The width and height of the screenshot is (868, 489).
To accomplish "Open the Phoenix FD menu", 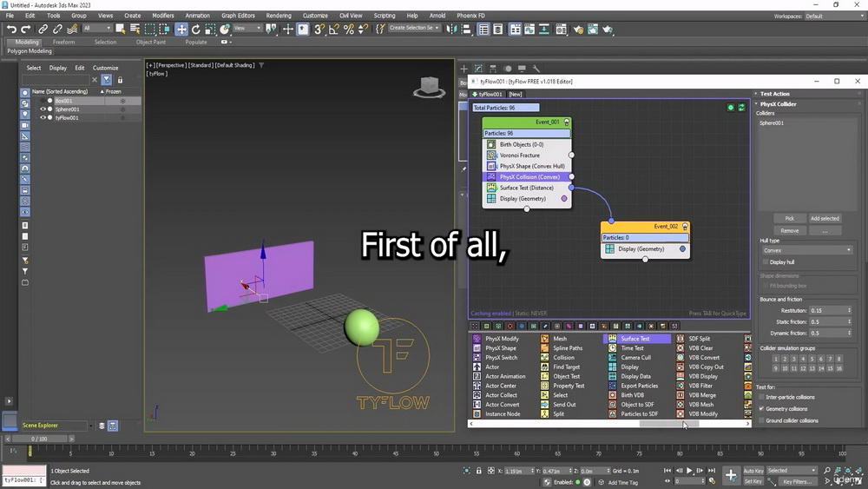I will pyautogui.click(x=470, y=16).
